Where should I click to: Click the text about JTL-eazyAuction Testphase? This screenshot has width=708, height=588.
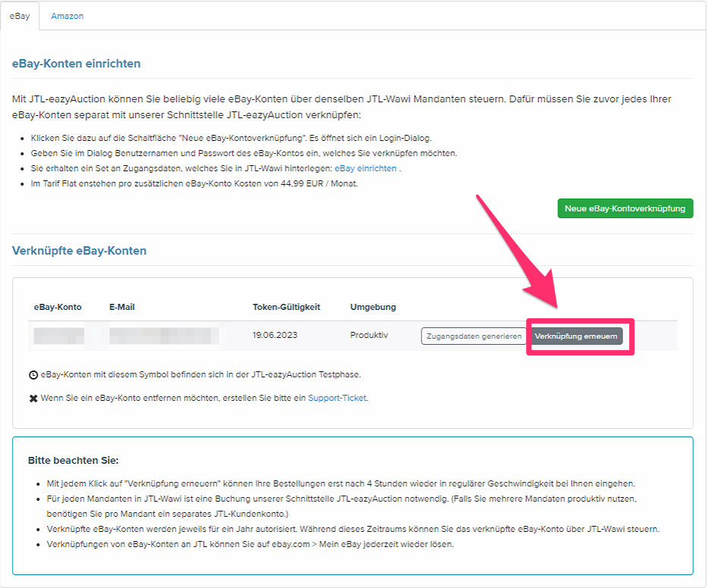pyautogui.click(x=201, y=374)
